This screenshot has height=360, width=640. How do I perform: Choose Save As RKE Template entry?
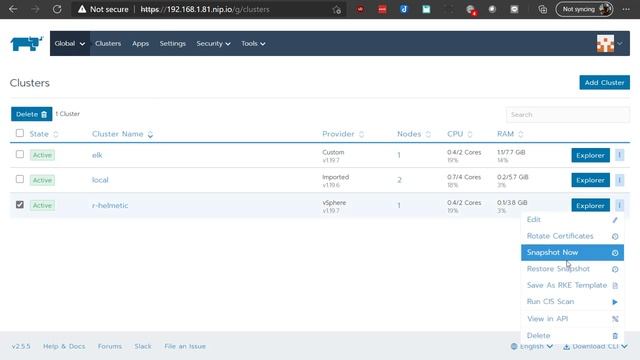[x=572, y=285]
